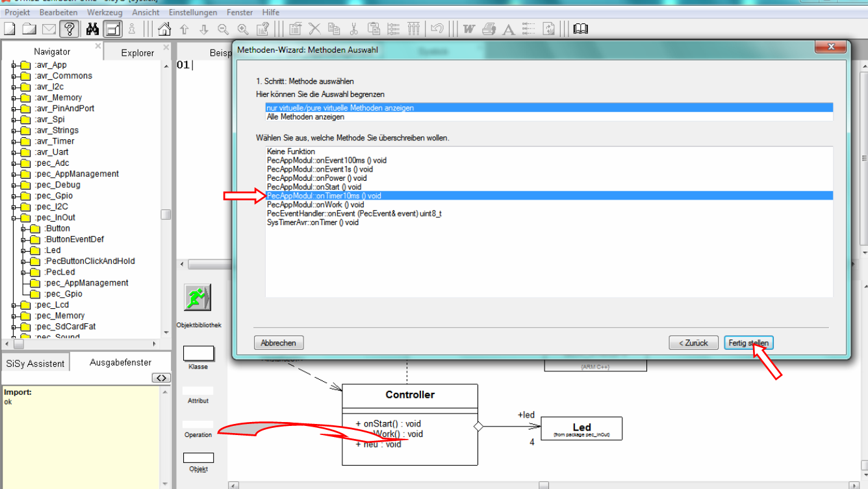
Task: Click the open folder toolbar icon
Action: click(29, 29)
